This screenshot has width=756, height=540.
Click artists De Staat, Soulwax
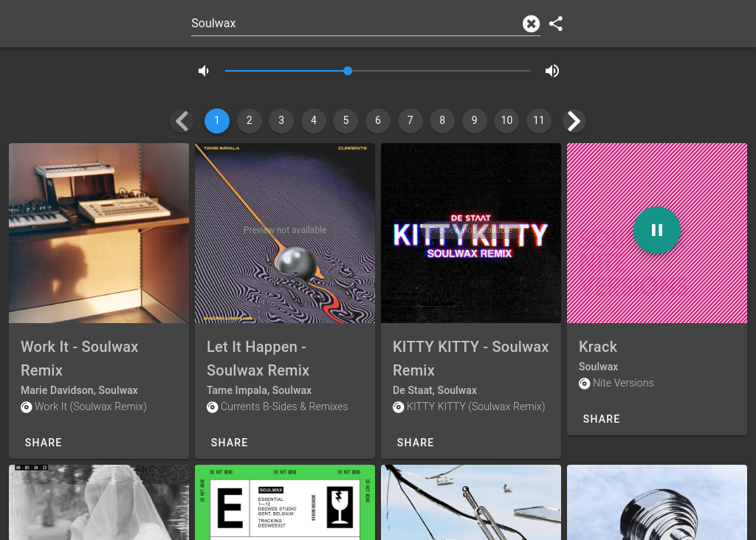(x=435, y=390)
